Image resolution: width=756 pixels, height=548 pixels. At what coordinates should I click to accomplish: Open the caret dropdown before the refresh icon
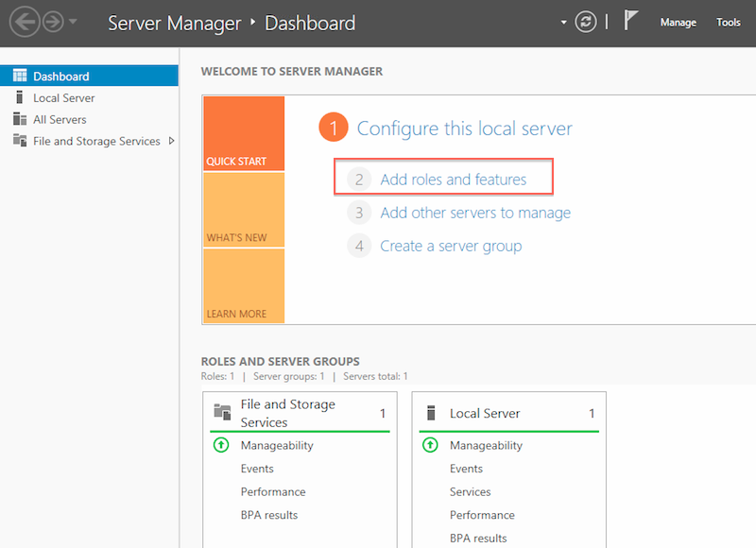tap(562, 22)
